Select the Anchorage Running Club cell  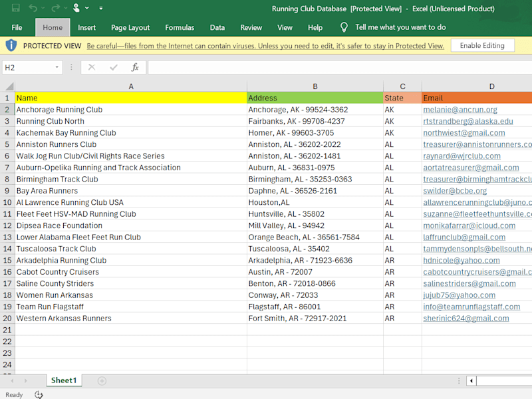pyautogui.click(x=131, y=110)
